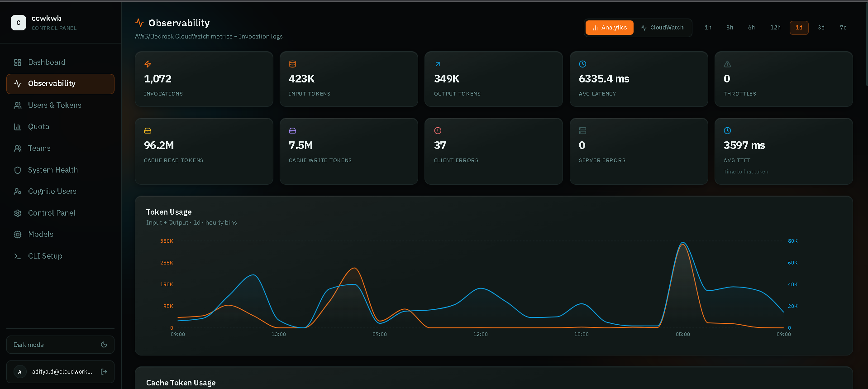Screen dimensions: 868x389
Task: Open the Dashboard page
Action: point(60,62)
